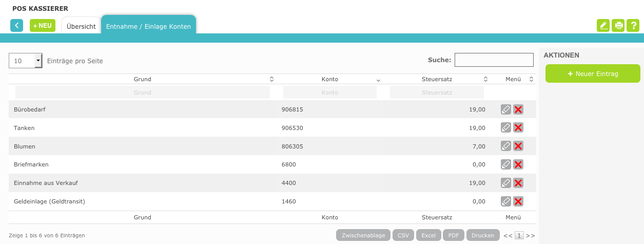Sort table by Steuersatz column
This screenshot has width=644, height=244.
(437, 79)
